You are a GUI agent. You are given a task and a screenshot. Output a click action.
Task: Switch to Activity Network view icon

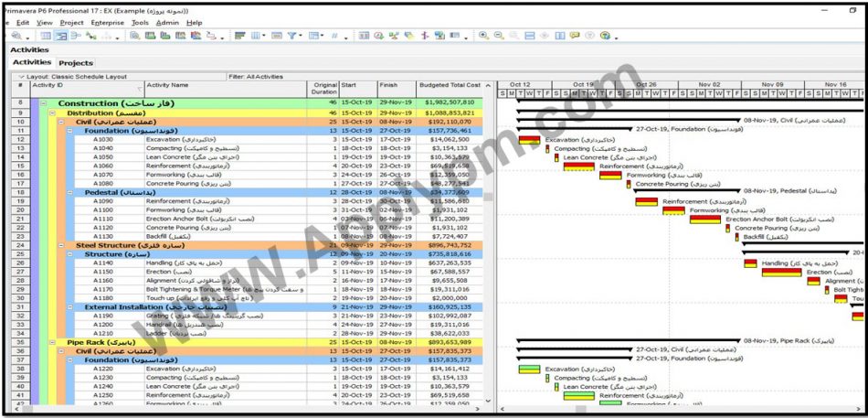[90, 36]
